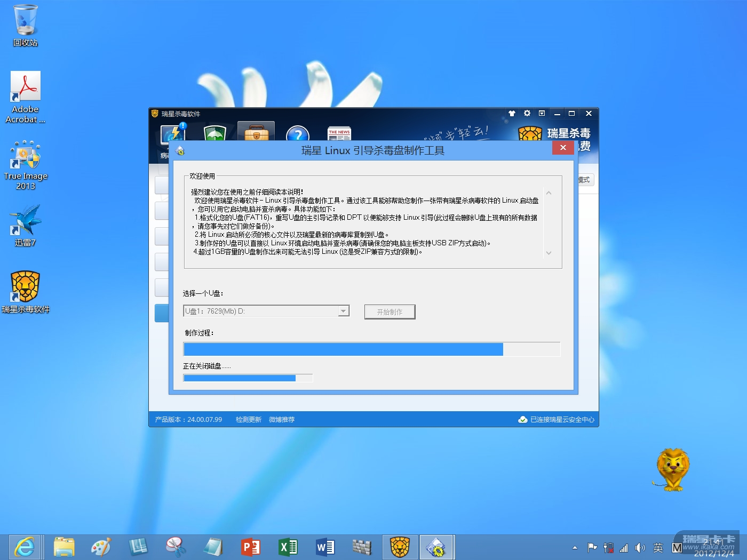Click the secondary progress bar under 正在关闭磁盘
Screen dimensions: 747x560
click(248, 378)
